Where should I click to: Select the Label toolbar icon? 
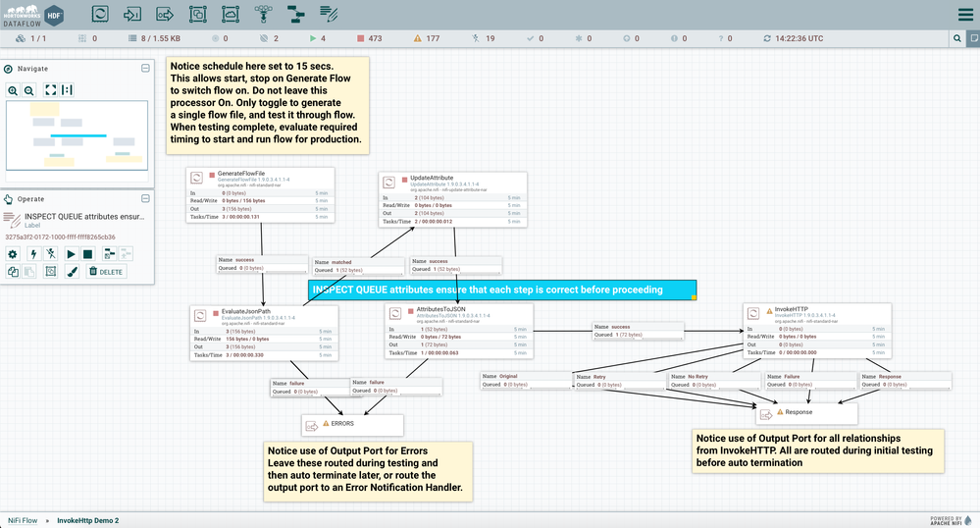pos(329,14)
